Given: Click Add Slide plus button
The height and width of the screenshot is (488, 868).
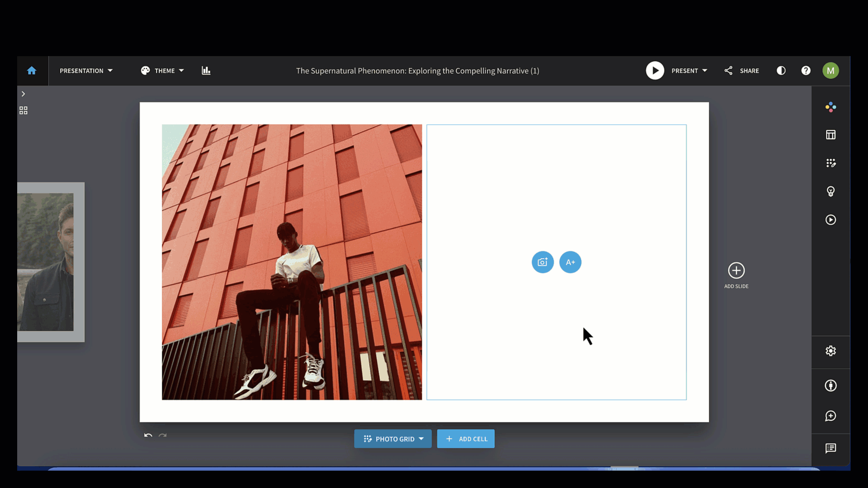Looking at the screenshot, I should point(736,271).
